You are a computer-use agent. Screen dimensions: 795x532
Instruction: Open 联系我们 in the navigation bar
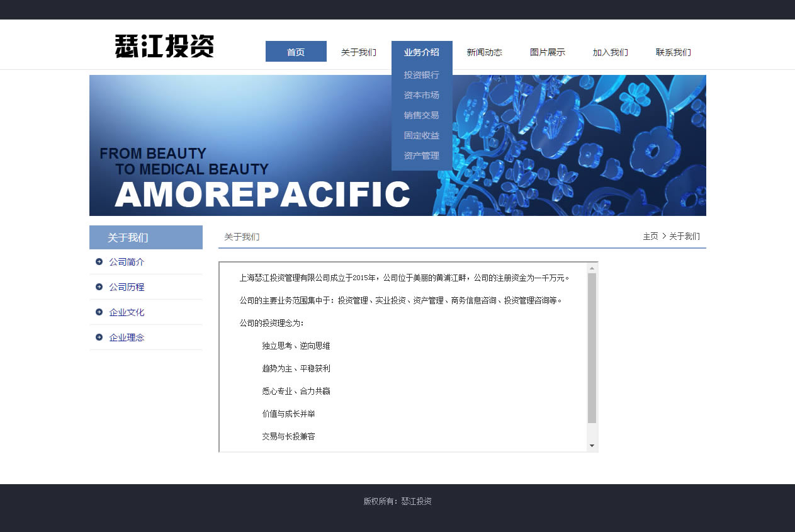[674, 52]
